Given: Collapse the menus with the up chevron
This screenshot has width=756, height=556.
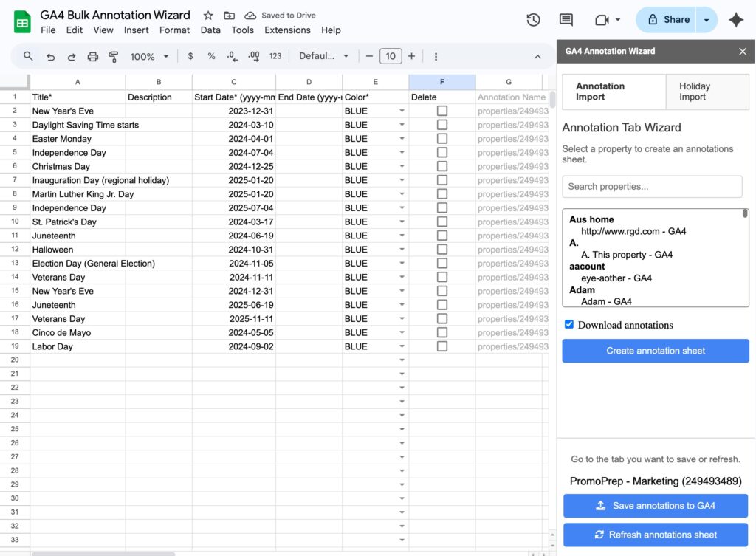Looking at the screenshot, I should click(537, 57).
